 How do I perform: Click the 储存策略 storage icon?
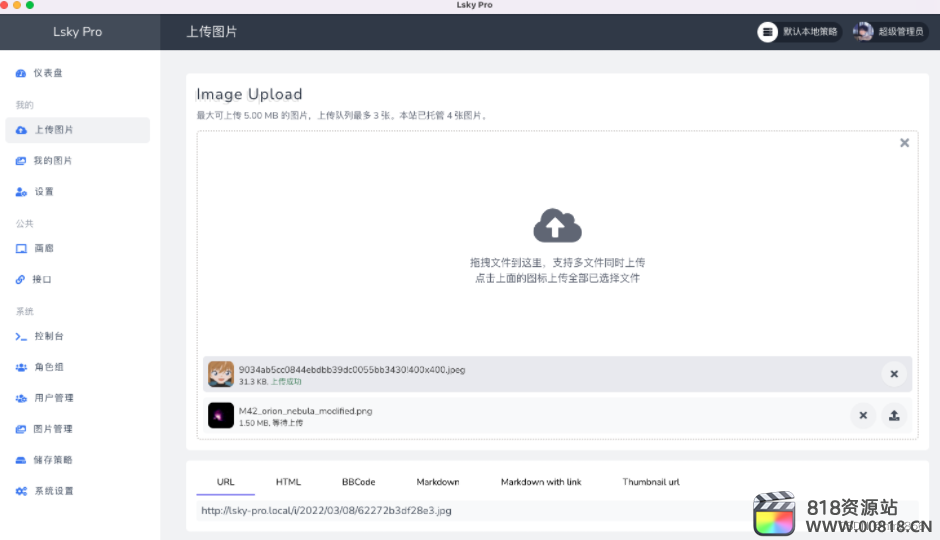point(20,460)
